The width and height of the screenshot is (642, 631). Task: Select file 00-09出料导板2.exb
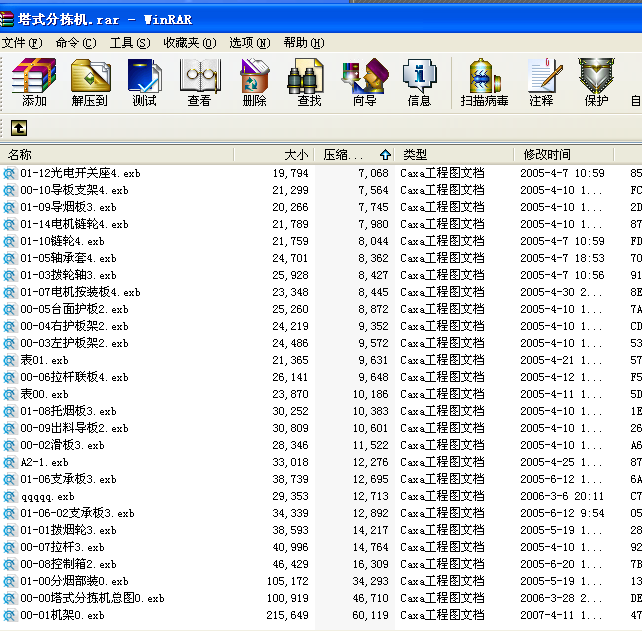tap(74, 428)
